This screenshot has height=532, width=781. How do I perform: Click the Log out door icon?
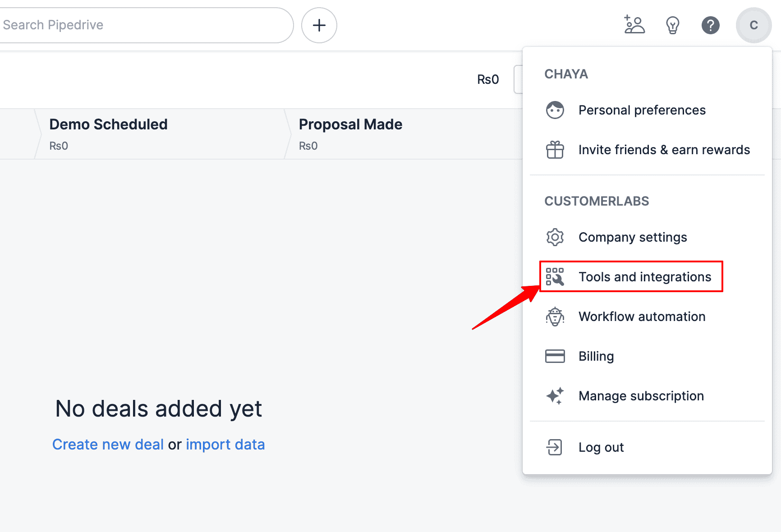point(555,447)
